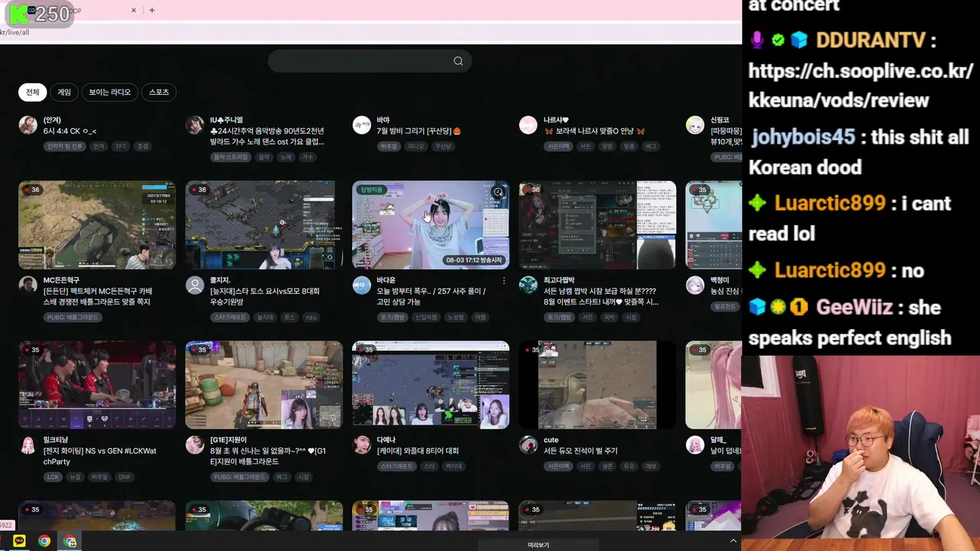Focus the stream search box
The image size is (980, 551).
[369, 61]
